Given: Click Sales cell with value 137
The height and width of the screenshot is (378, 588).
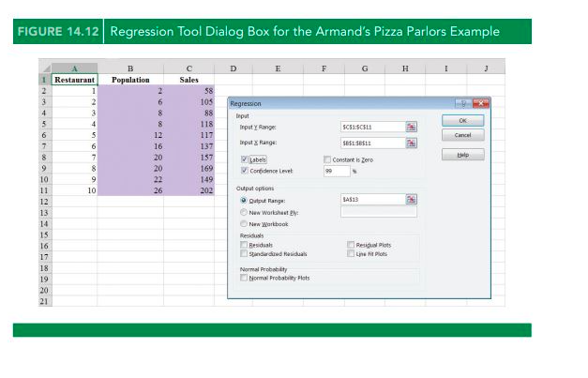Looking at the screenshot, I should coord(189,146).
